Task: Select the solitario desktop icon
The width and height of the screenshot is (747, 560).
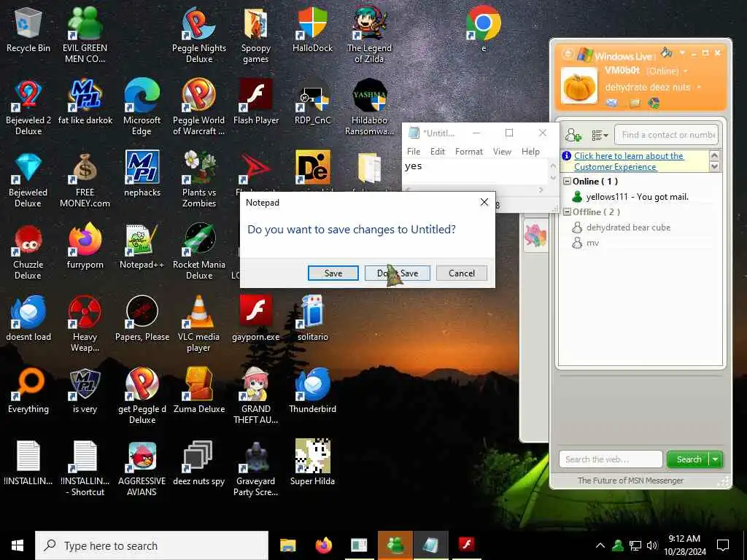Action: pos(312,319)
